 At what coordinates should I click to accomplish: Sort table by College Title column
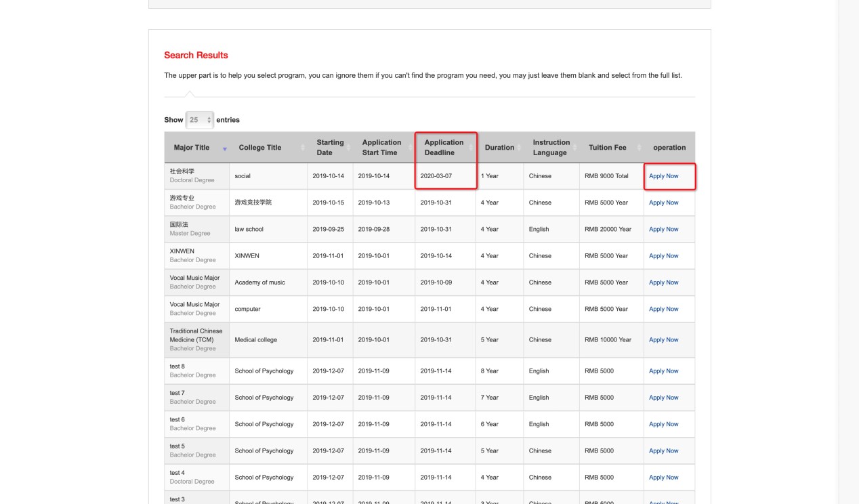click(259, 148)
